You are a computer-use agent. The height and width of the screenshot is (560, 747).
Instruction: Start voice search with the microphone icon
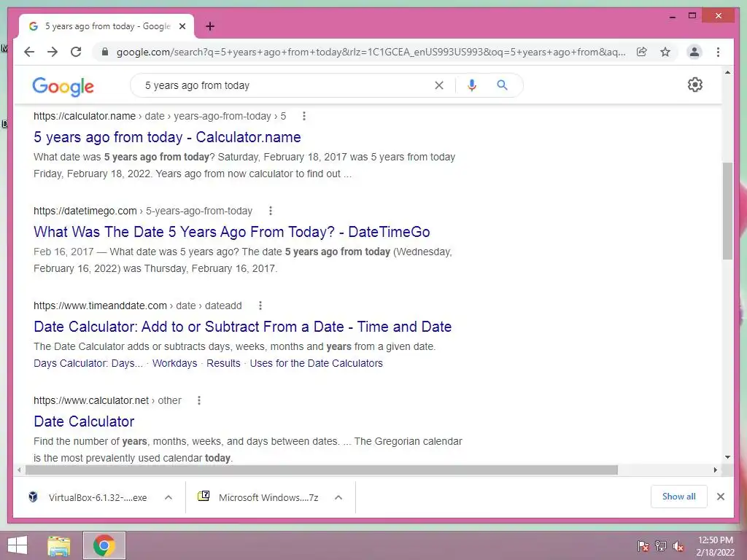[472, 85]
